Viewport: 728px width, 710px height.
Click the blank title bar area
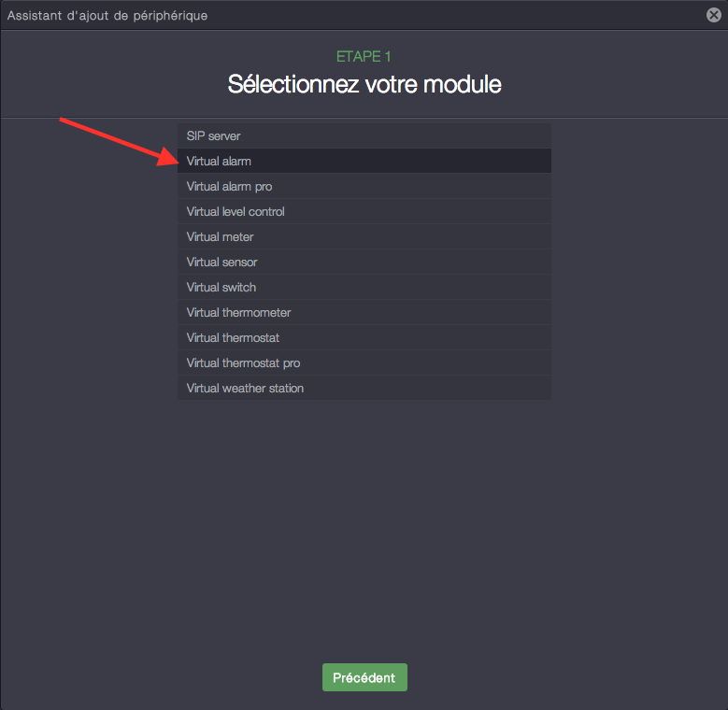(x=449, y=16)
